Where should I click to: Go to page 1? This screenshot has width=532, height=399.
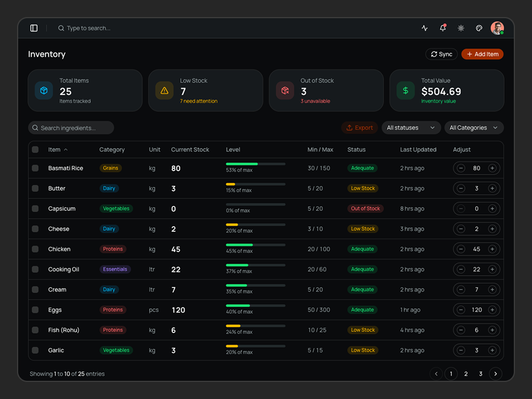pos(451,374)
